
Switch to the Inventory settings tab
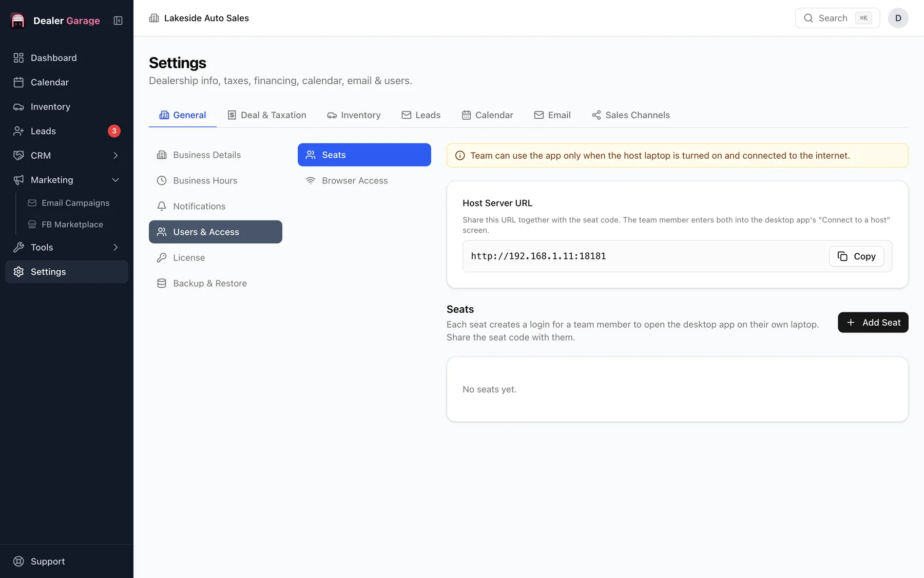[x=354, y=115]
